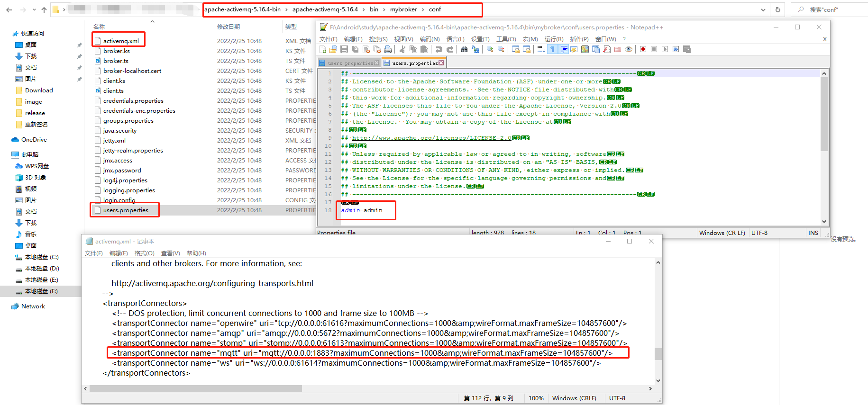Click Notepad++ vertical scrollbar down arrow
This screenshot has width=868, height=405.
824,221
